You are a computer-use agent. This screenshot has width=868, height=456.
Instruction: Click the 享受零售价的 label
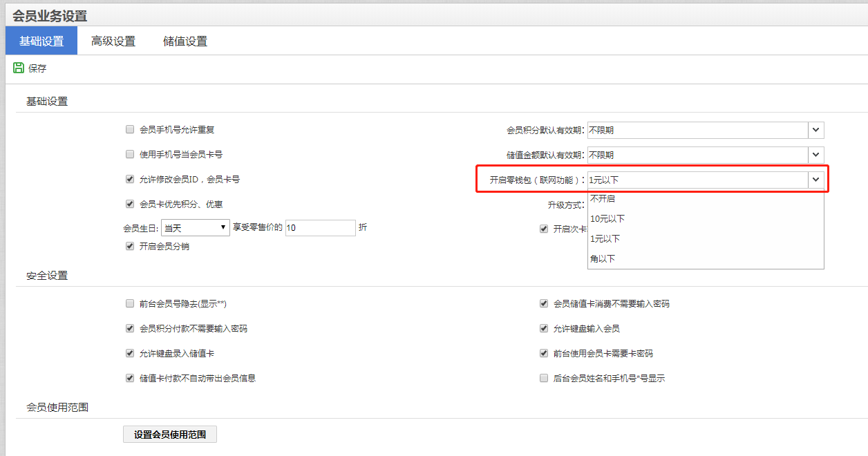(258, 227)
